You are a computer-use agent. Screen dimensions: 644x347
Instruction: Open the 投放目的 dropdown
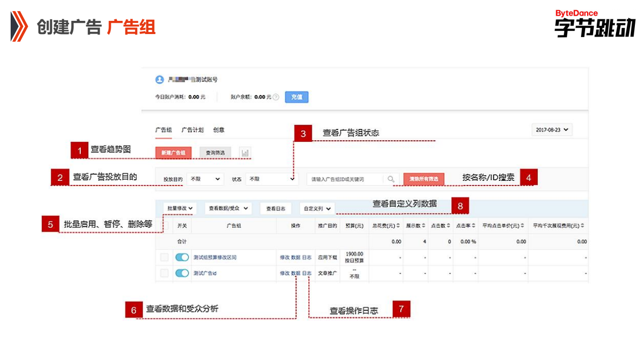[x=206, y=179]
